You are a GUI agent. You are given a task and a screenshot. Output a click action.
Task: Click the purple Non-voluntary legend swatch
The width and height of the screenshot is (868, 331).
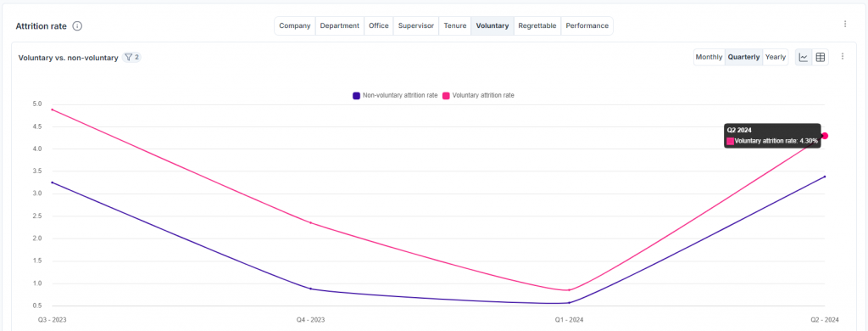pos(357,95)
